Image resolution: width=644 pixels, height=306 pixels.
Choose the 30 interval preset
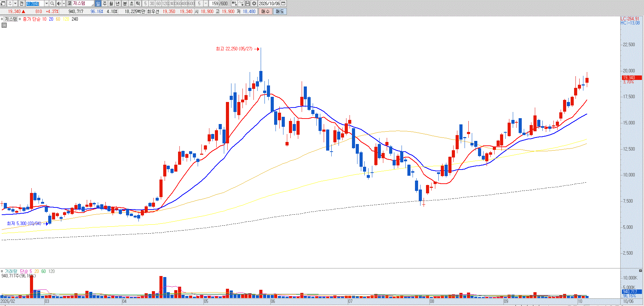[x=152, y=3]
